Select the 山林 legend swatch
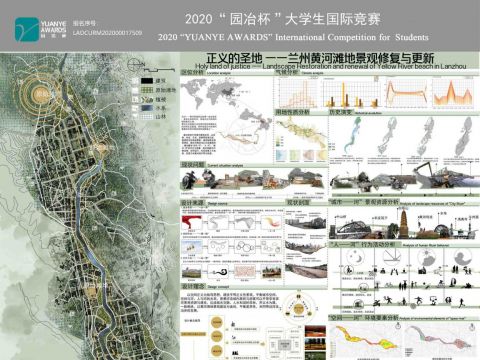The width and height of the screenshot is (480, 360). (x=147, y=117)
